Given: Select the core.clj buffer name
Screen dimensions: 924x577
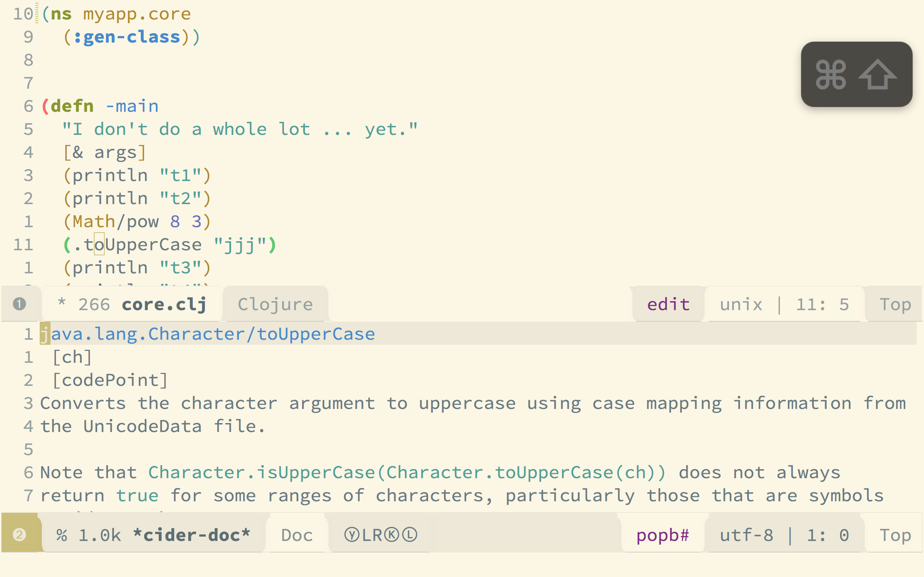Looking at the screenshot, I should pyautogui.click(x=164, y=304).
